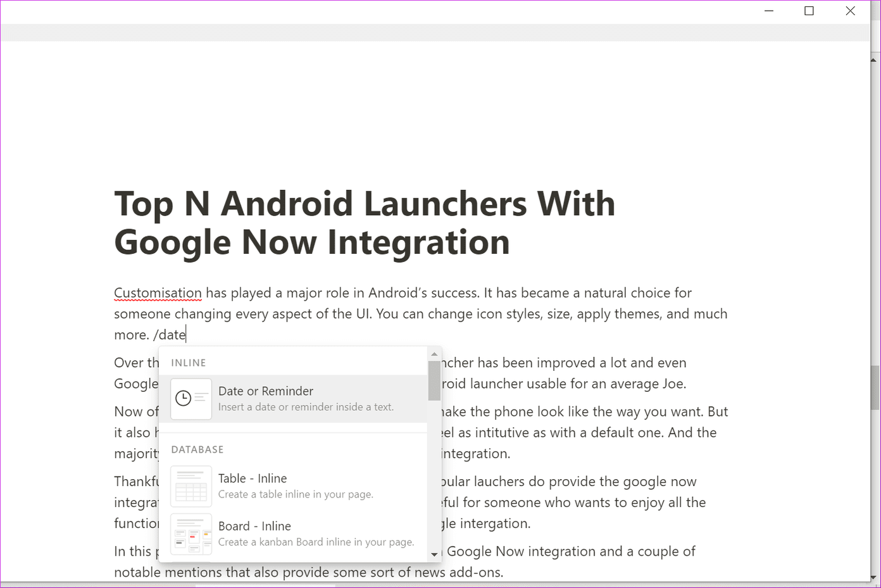Click 'Create a kanban Board inline in your page.'

click(316, 542)
